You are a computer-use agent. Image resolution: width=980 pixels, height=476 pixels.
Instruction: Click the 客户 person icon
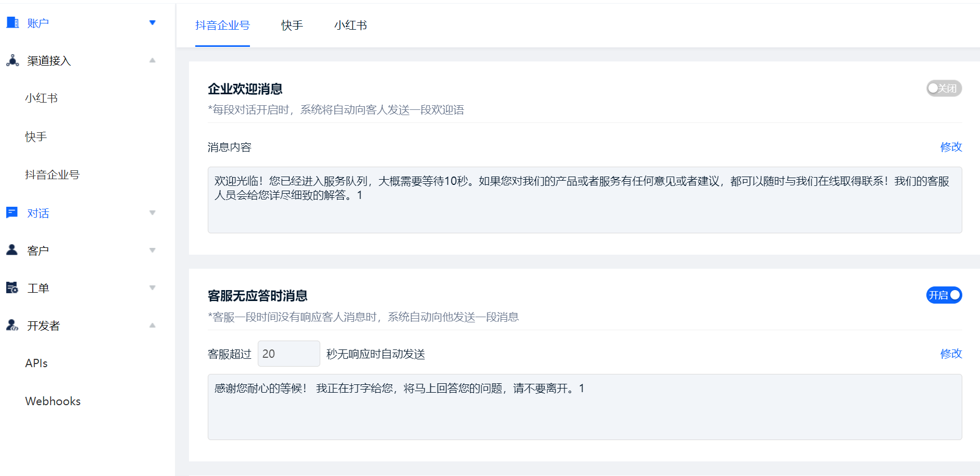click(x=12, y=250)
